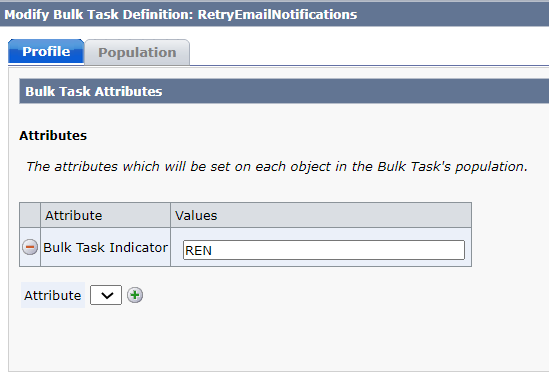
Task: Click the blank header cell above the minus icon
Action: pyautogui.click(x=30, y=215)
